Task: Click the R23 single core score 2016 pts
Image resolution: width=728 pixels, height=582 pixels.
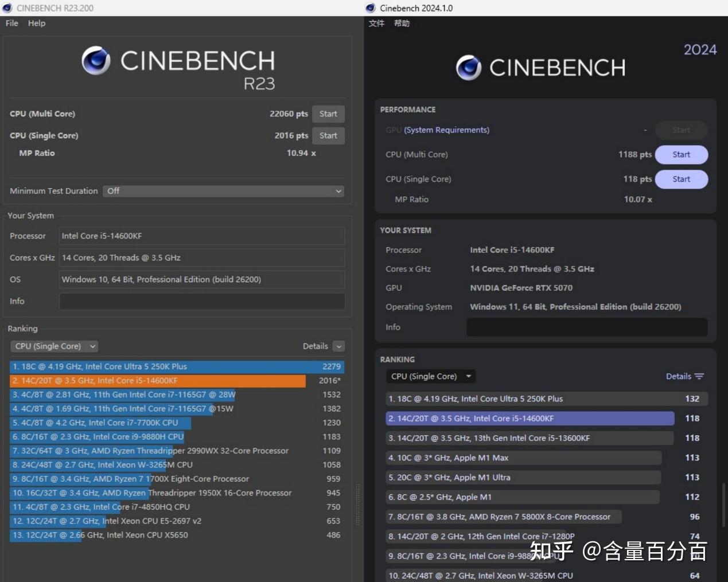Action: 291,135
